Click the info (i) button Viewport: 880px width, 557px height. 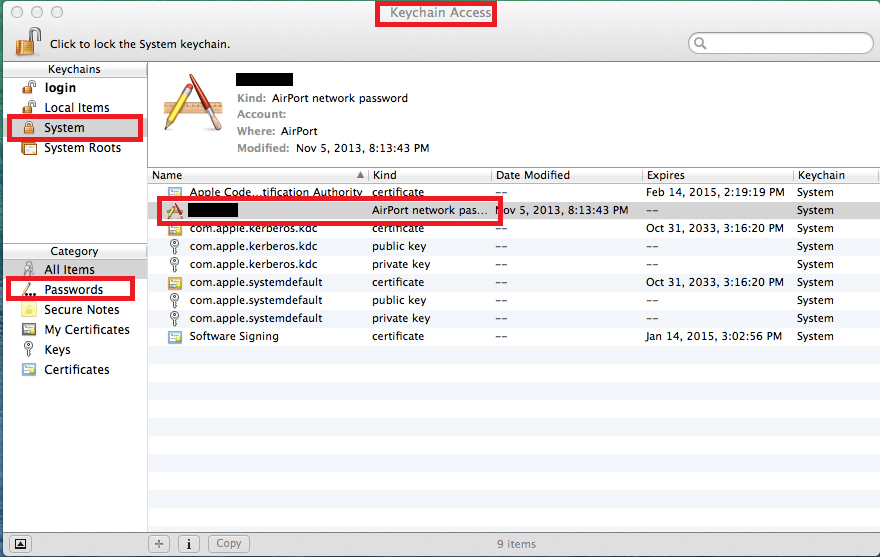click(189, 544)
